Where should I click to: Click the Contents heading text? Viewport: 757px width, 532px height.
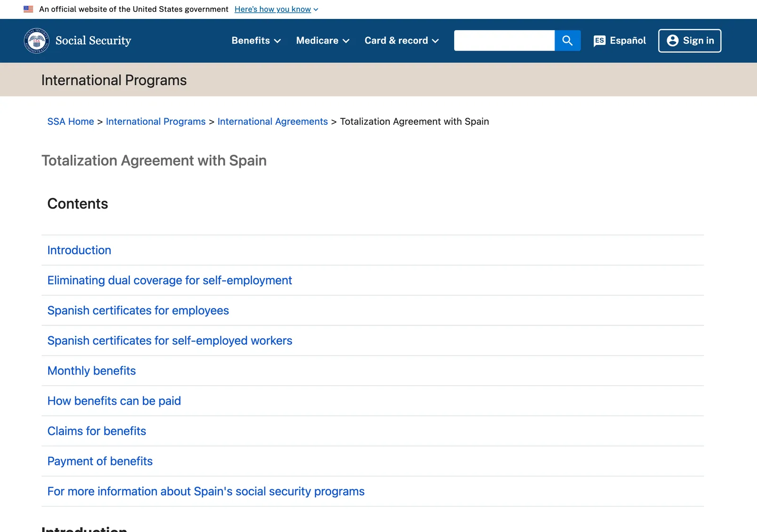coord(78,204)
